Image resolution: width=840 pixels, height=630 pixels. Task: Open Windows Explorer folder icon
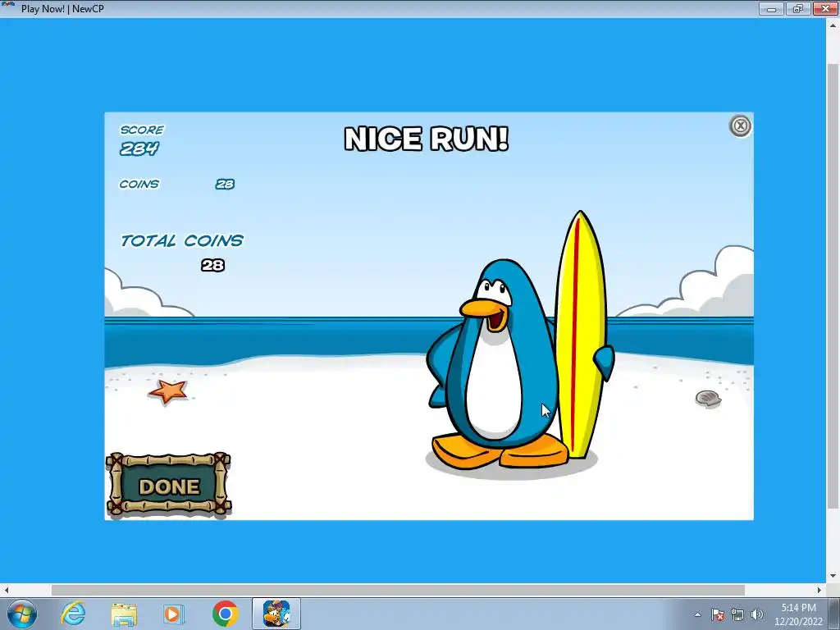pyautogui.click(x=124, y=614)
